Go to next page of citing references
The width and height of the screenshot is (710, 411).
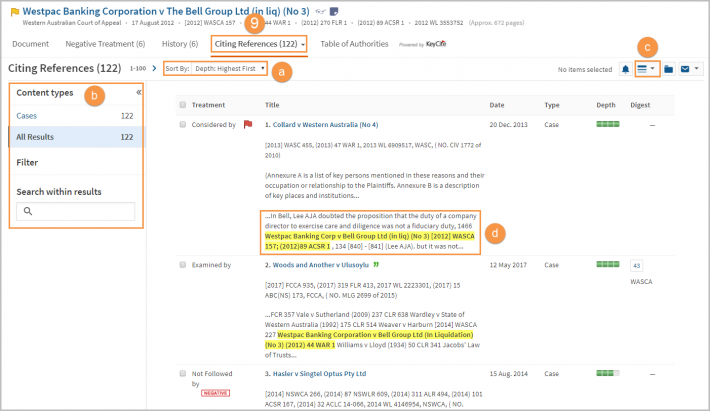pos(154,68)
